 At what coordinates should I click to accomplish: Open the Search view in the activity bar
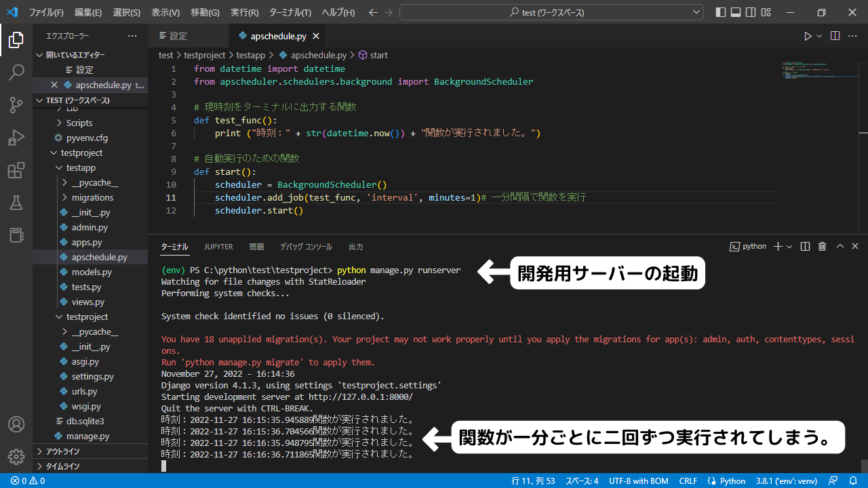click(16, 73)
